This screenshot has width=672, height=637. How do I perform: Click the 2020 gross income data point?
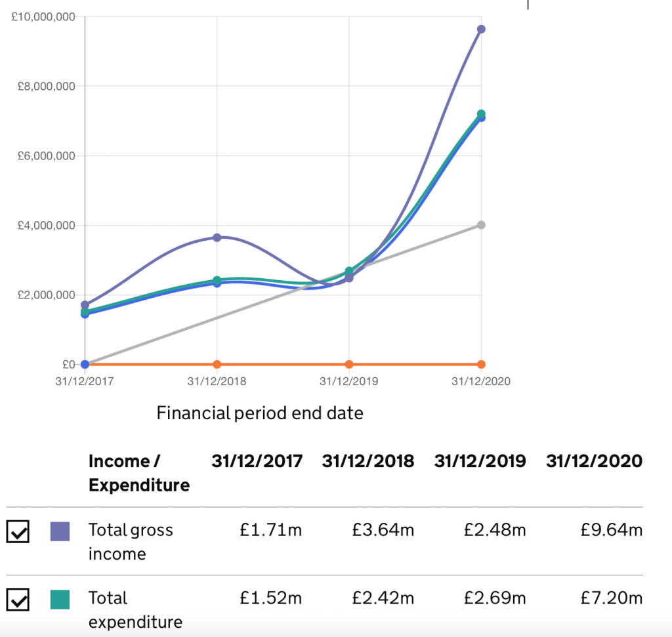pos(481,29)
